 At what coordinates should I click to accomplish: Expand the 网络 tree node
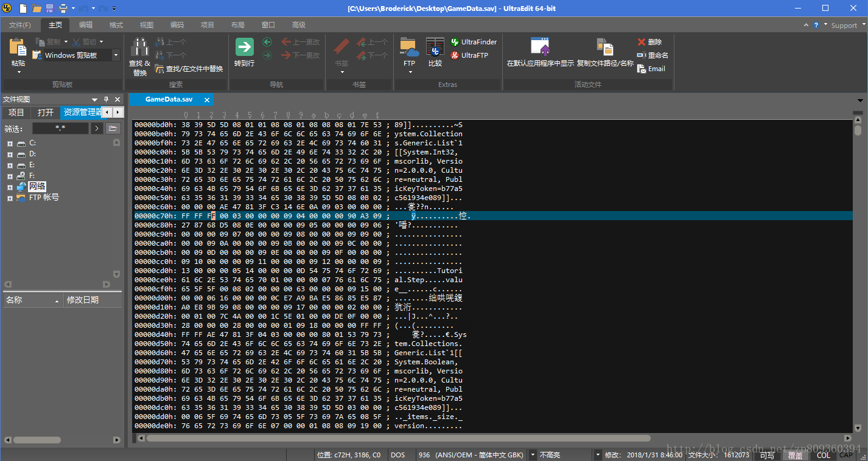(x=10, y=187)
